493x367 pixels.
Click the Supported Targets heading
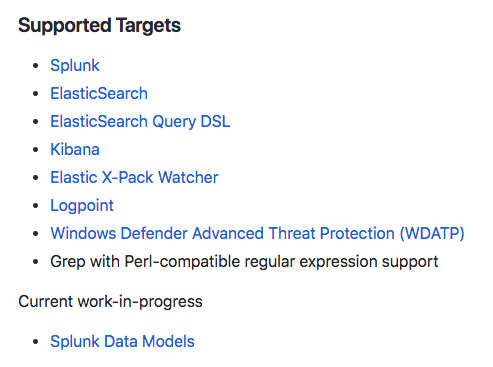pyautogui.click(x=99, y=26)
